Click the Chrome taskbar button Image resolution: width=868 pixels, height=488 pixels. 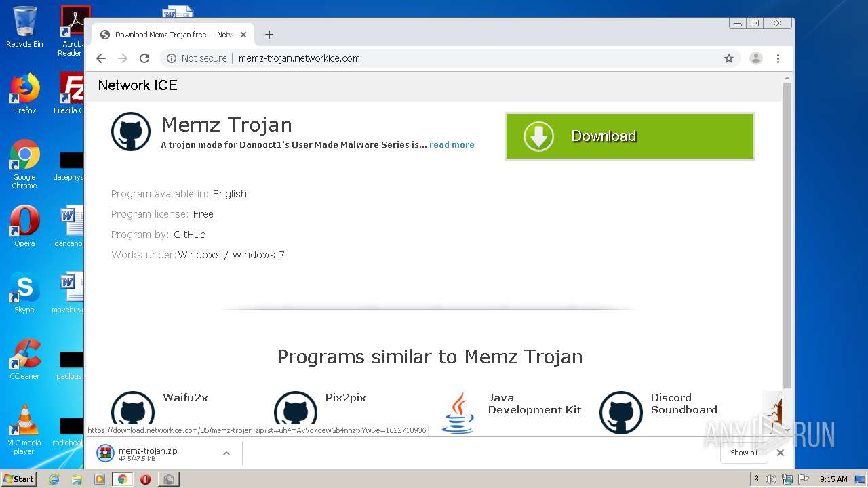(x=122, y=479)
